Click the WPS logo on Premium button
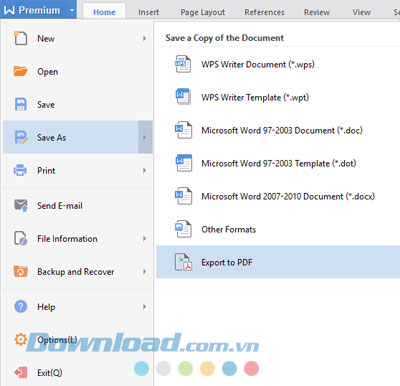400x386 pixels. [9, 10]
